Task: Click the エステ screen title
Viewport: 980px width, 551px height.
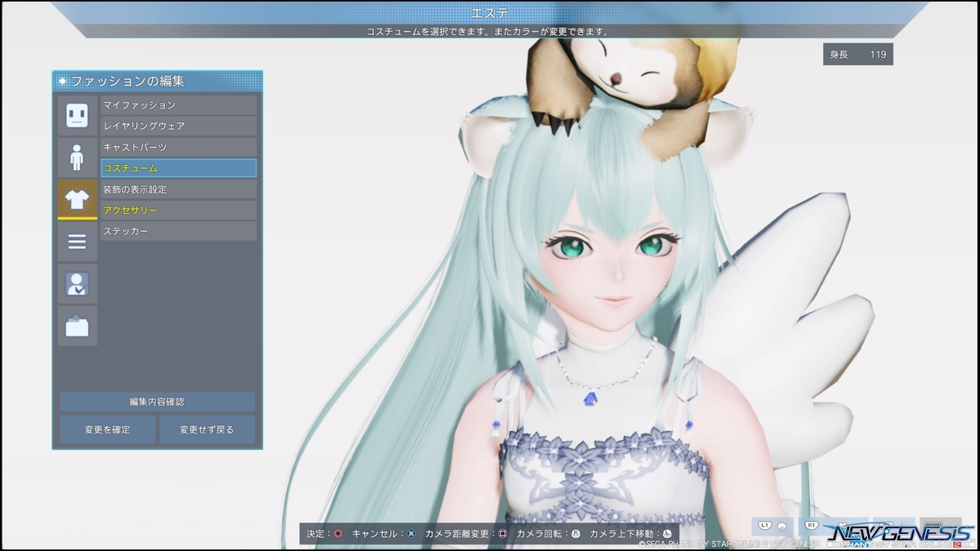Action: click(x=490, y=13)
